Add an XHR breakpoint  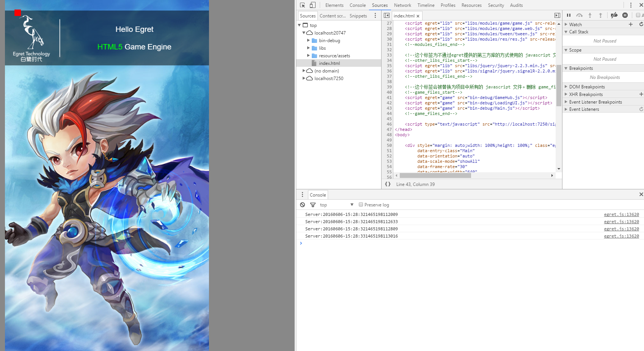(x=641, y=94)
